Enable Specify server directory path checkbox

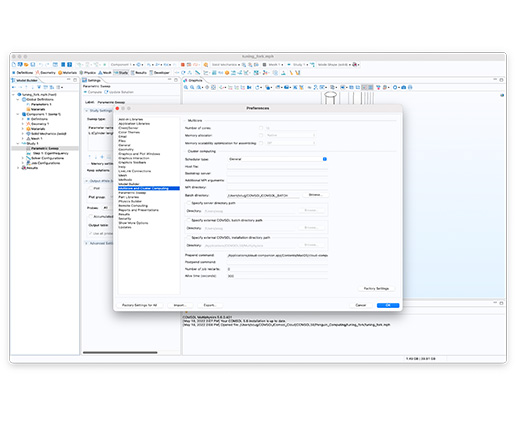click(189, 203)
